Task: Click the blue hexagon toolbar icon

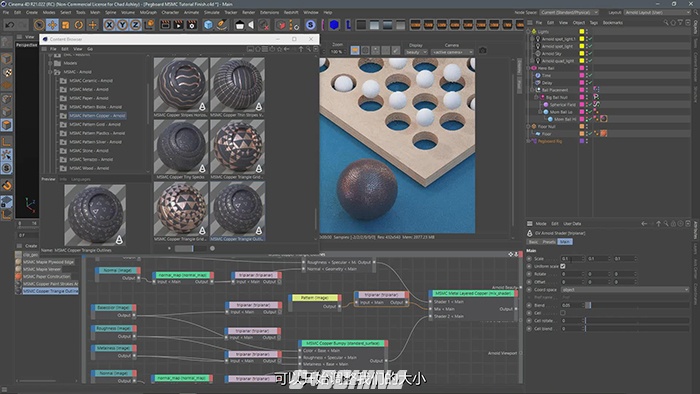Action: click(x=334, y=25)
